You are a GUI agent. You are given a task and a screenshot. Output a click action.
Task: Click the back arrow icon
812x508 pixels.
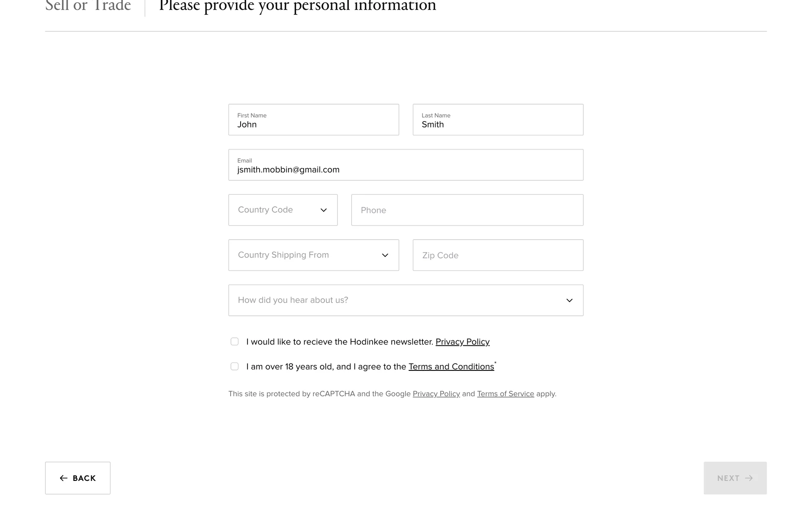(x=63, y=478)
